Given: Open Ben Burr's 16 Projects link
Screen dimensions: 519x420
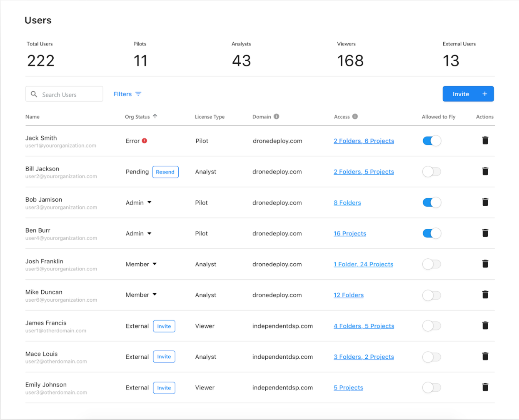Looking at the screenshot, I should (349, 234).
